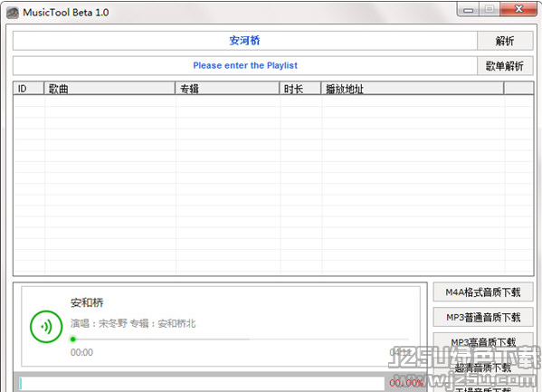
Task: Play the song with the green sound icon
Action: pos(46,327)
